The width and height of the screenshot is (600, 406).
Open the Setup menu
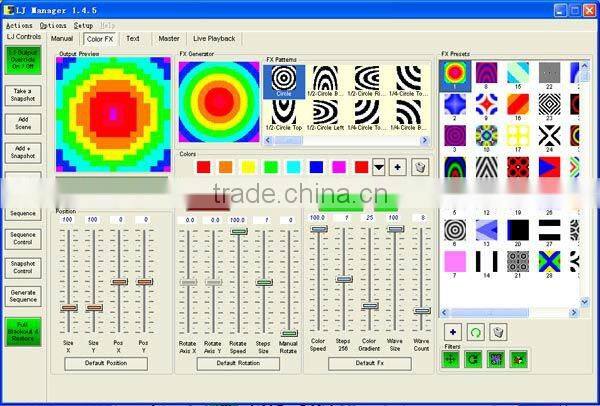coord(83,24)
